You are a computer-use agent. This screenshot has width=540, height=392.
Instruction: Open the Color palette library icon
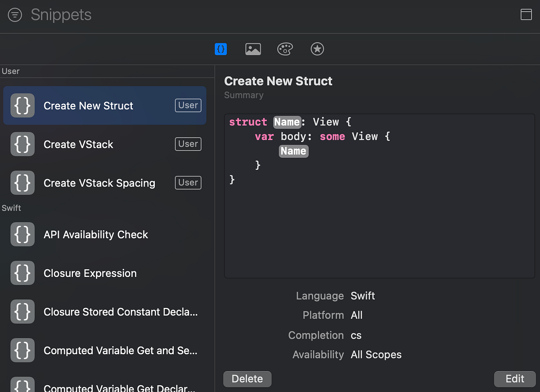coord(285,49)
